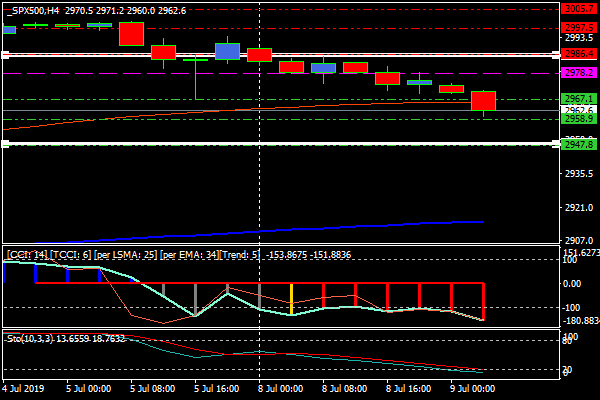Click the 5 Jul 16:00 time label
Viewport: 600px width, 400px height.
217,389
